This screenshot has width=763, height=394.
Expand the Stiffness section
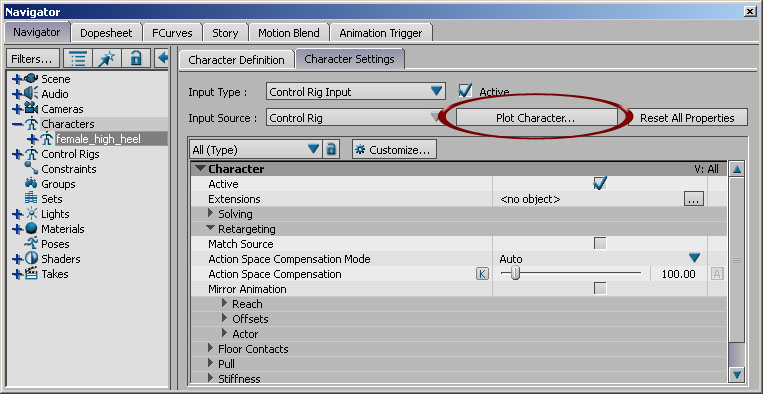tap(210, 378)
